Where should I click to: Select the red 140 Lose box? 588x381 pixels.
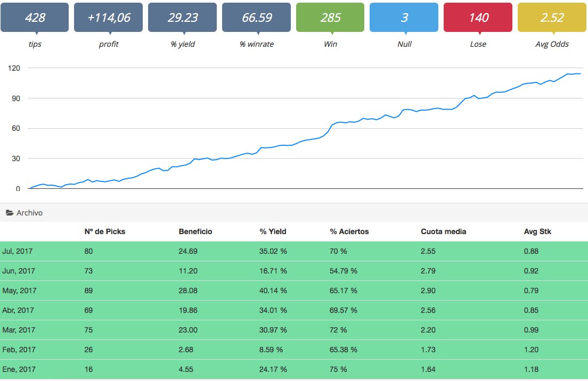pos(478,17)
